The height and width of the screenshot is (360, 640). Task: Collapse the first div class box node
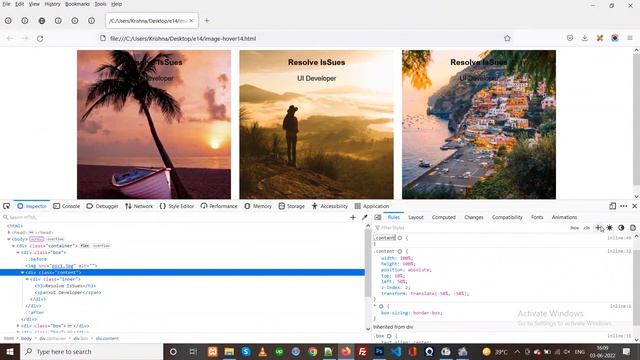click(x=18, y=253)
